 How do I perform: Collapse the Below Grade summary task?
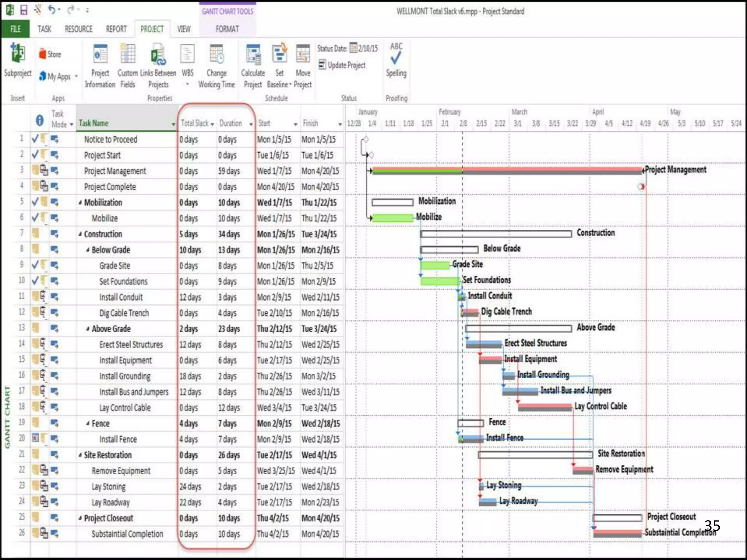pyautogui.click(x=88, y=250)
